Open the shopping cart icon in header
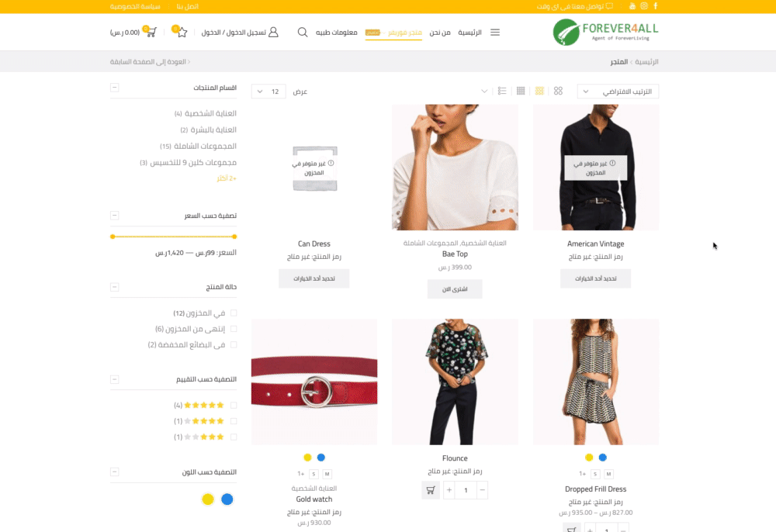Viewport: 776px width, 532px height. (x=151, y=32)
